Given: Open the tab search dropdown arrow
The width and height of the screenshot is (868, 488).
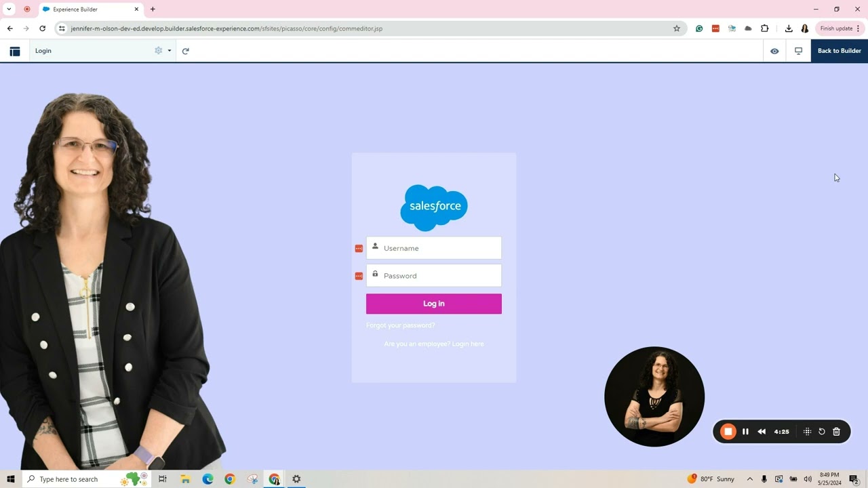Looking at the screenshot, I should 9,9.
